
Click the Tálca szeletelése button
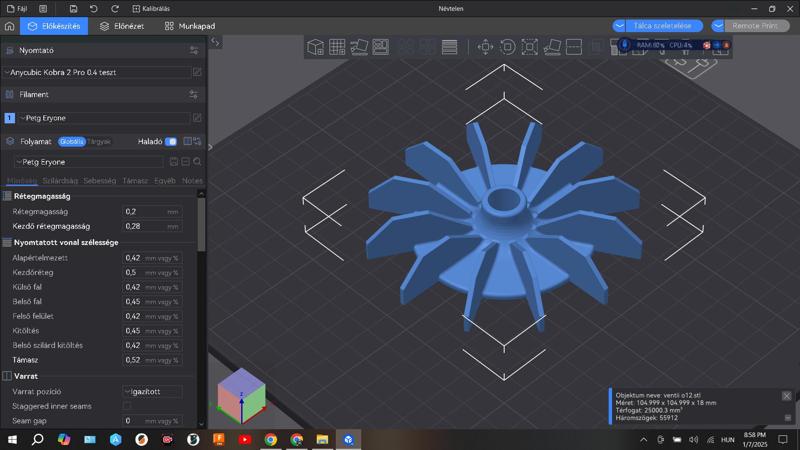click(x=663, y=26)
